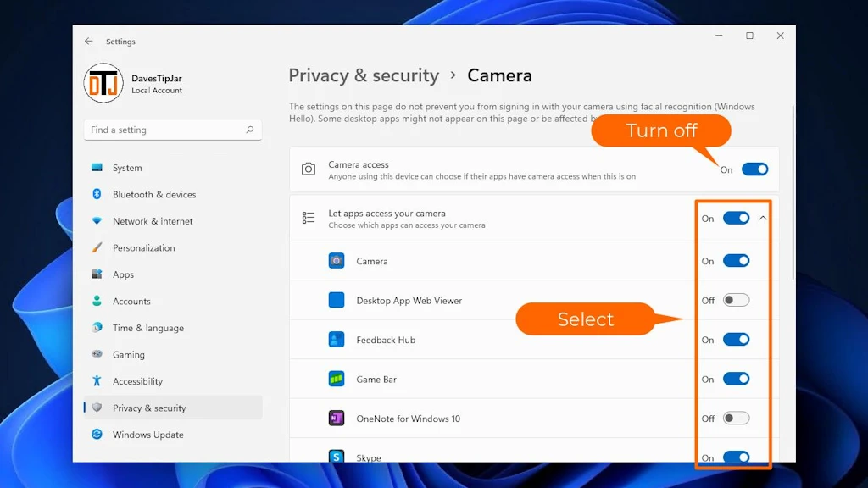The width and height of the screenshot is (868, 488).
Task: Go to Gaming settings
Action: tap(173, 355)
